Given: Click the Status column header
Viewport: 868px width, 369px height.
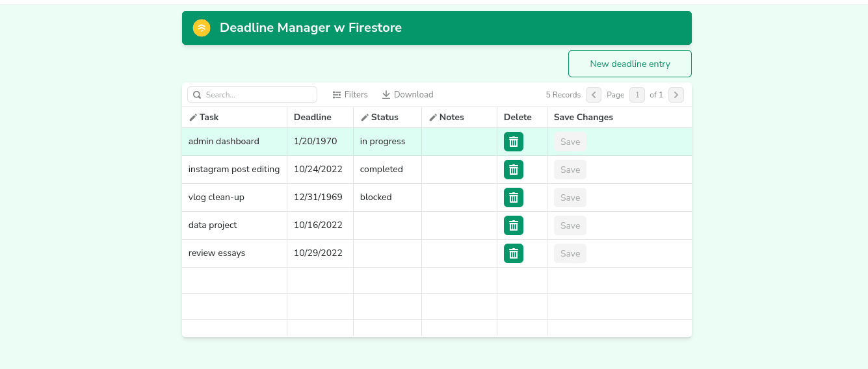Looking at the screenshot, I should [384, 118].
